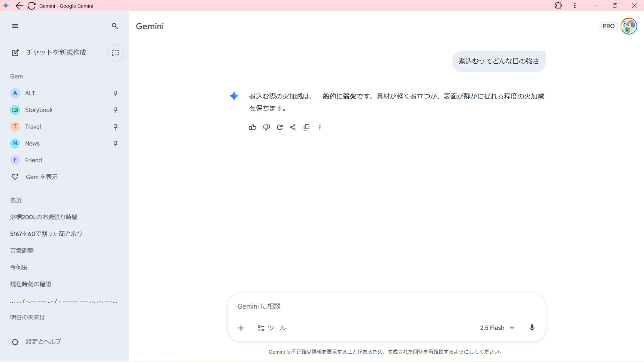Viewport: 644px width, 362px height.
Task: Copy the response with copy icon
Action: 306,127
